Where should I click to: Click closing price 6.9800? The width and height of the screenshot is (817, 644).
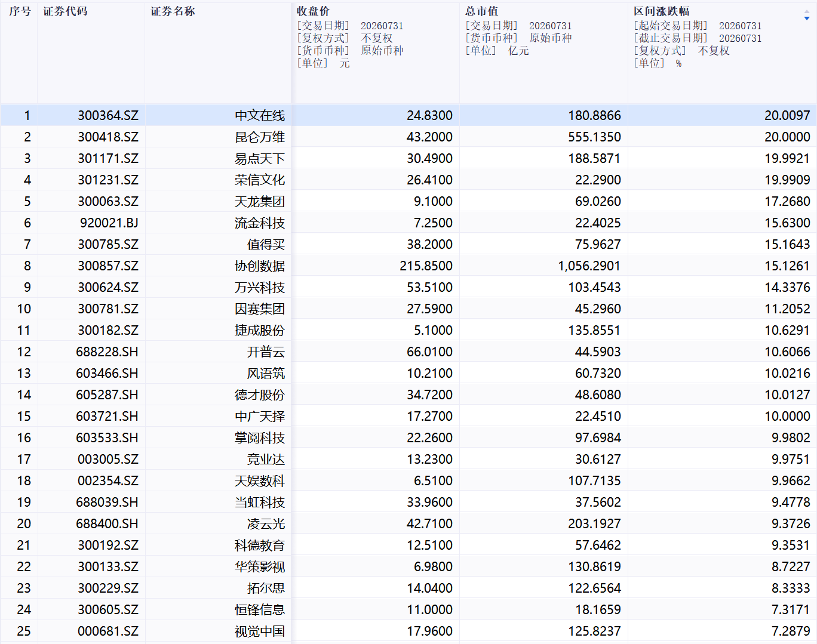(434, 566)
